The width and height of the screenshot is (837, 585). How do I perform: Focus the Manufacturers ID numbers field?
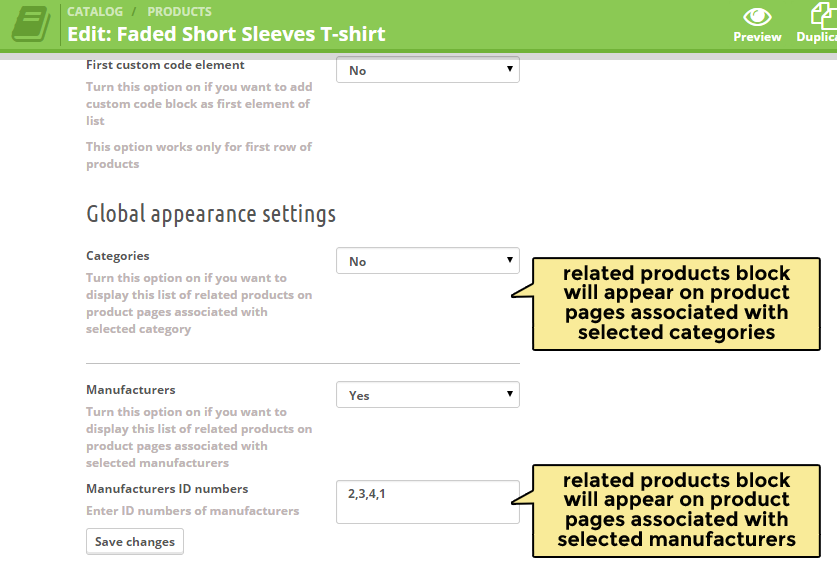coord(427,501)
